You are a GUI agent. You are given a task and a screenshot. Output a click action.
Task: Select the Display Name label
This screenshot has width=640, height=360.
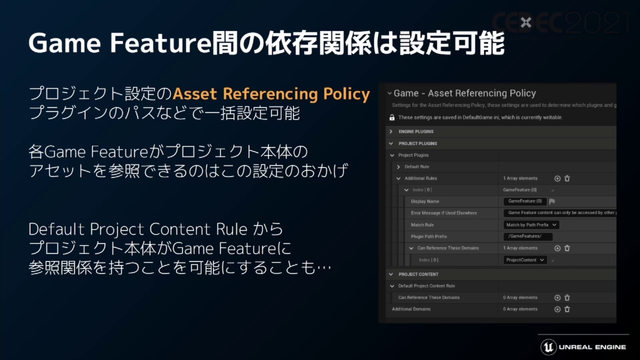425,201
